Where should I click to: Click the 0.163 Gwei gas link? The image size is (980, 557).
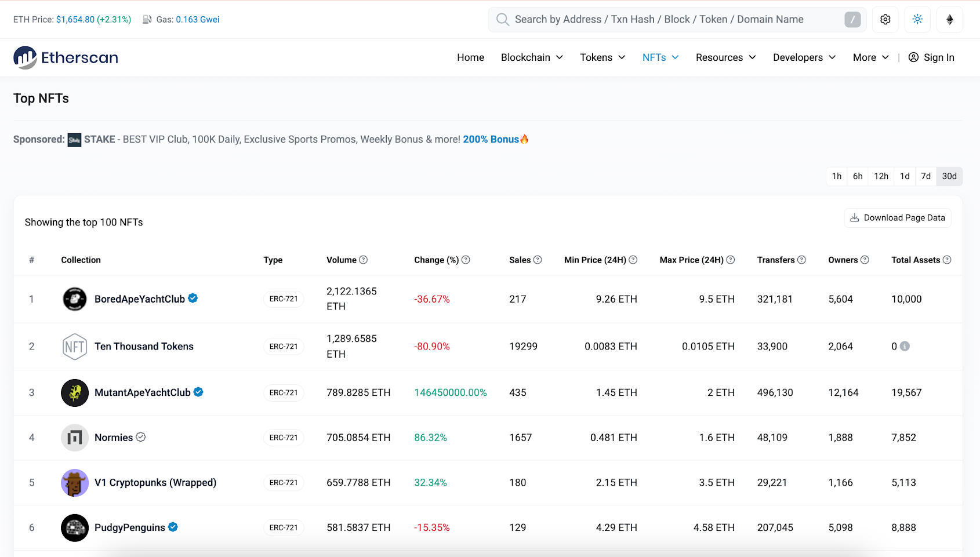198,20
